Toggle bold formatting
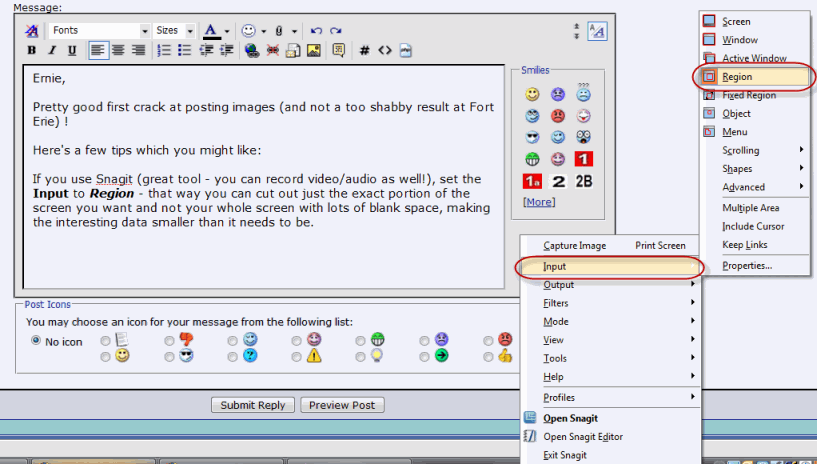Screen dimensions: 817x464 click(32, 51)
